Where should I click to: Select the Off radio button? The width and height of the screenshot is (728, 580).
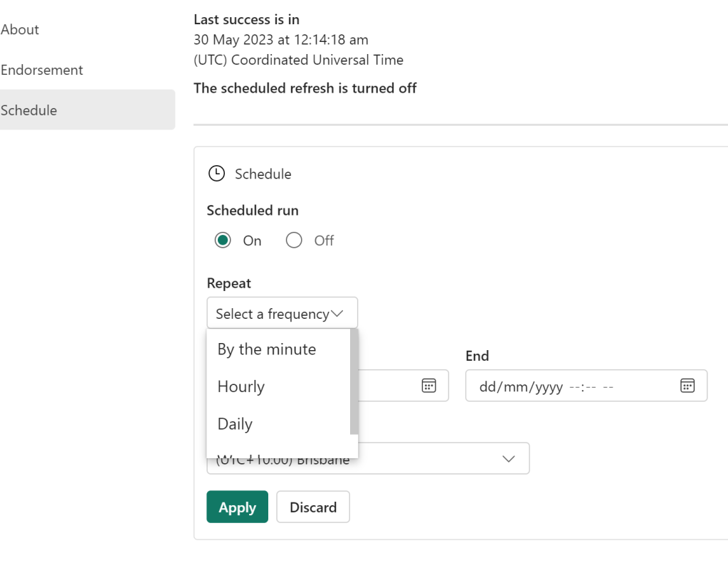(294, 241)
